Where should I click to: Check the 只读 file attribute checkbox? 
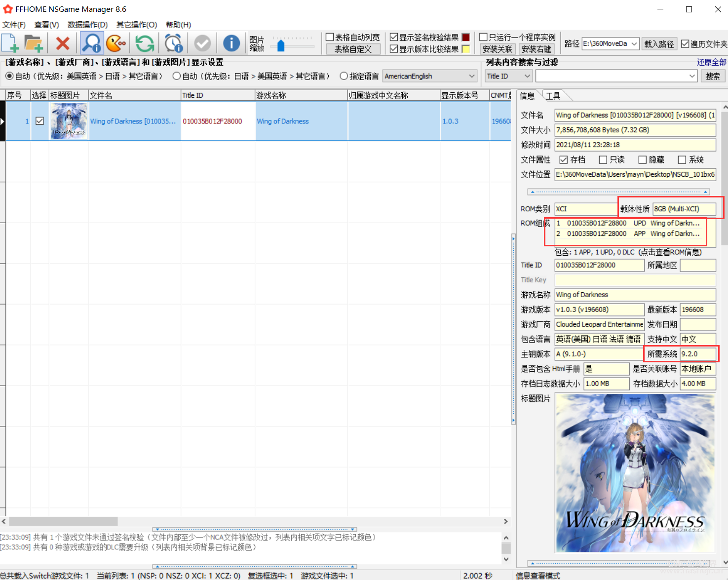pyautogui.click(x=603, y=159)
